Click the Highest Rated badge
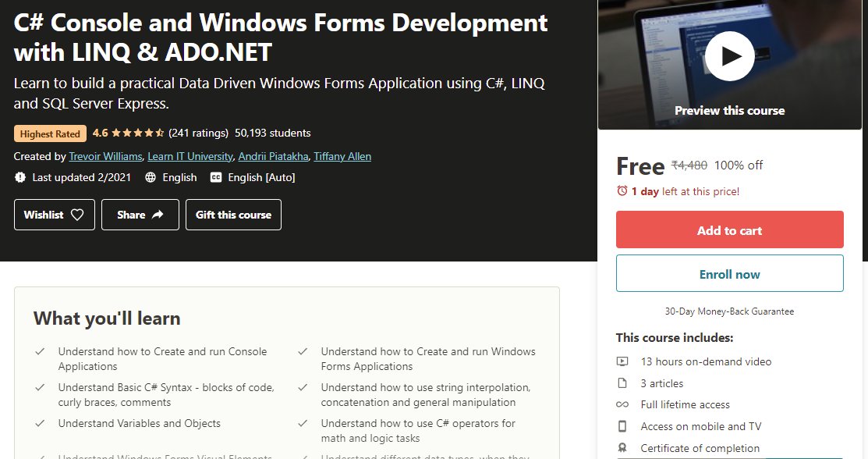 click(51, 133)
